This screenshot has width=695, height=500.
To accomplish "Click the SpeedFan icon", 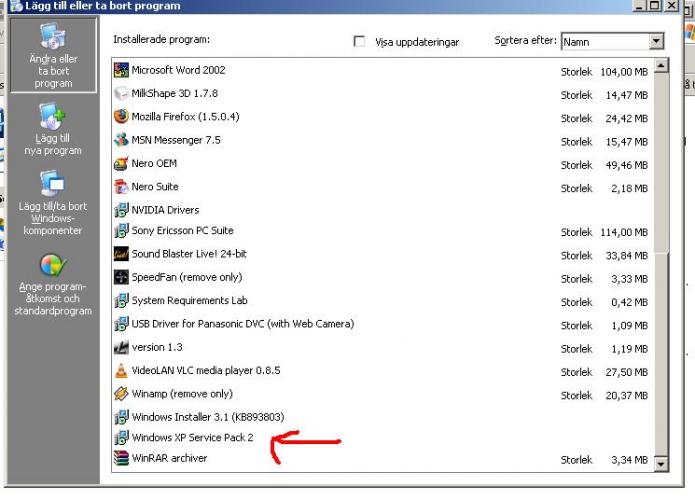I will click(x=121, y=277).
